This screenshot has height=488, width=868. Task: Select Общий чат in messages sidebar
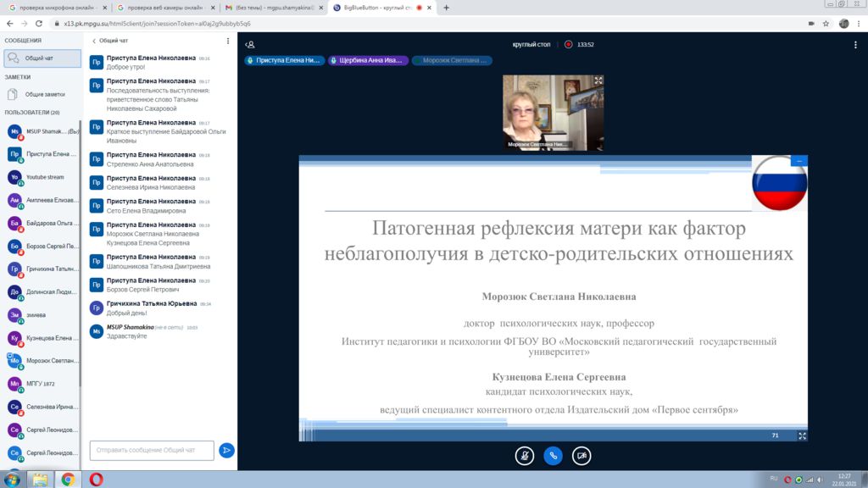pos(42,58)
